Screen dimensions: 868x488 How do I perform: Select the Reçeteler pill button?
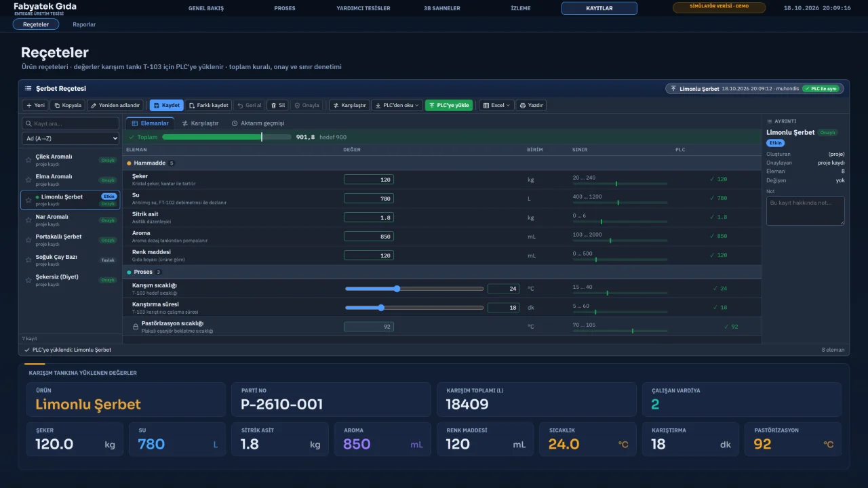click(x=36, y=24)
